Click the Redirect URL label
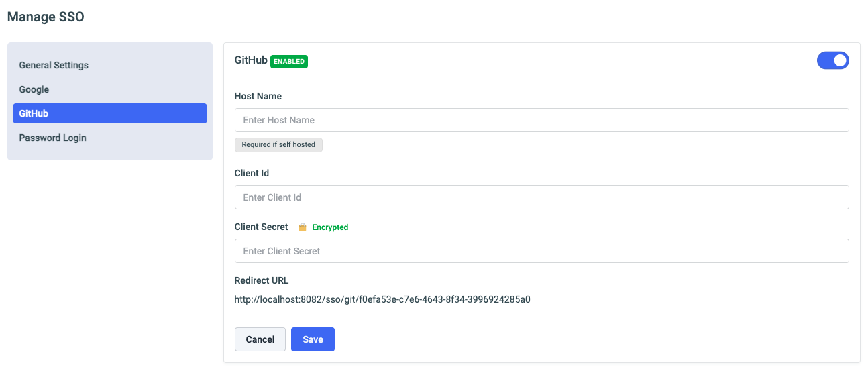This screenshot has height=379, width=868. pyautogui.click(x=262, y=280)
